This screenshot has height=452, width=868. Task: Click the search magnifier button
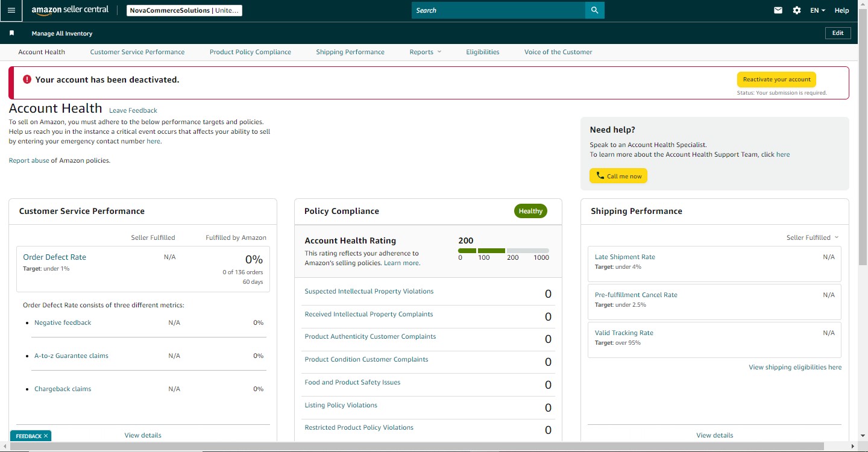point(594,10)
